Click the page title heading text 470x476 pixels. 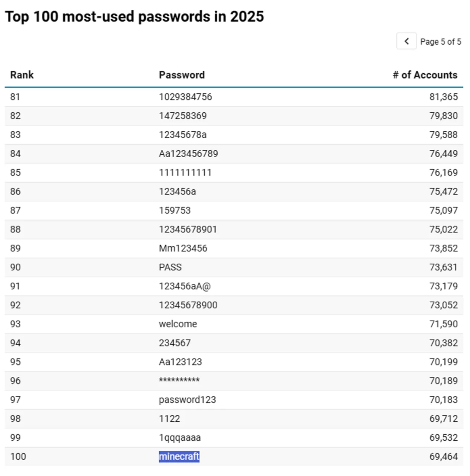point(134,17)
